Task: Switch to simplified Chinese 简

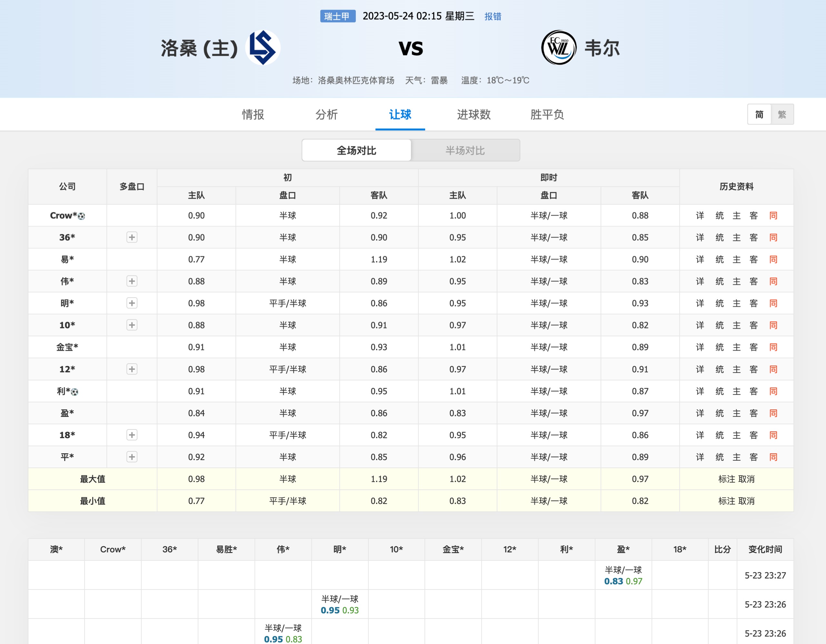Action: (x=759, y=114)
